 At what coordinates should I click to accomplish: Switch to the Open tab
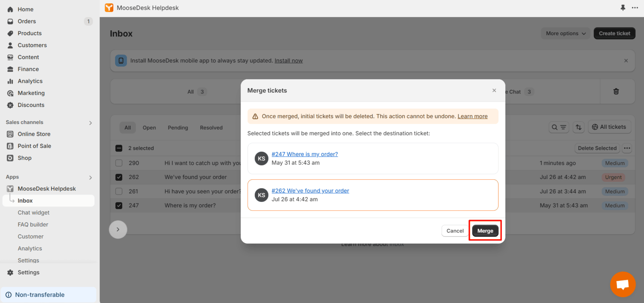149,128
